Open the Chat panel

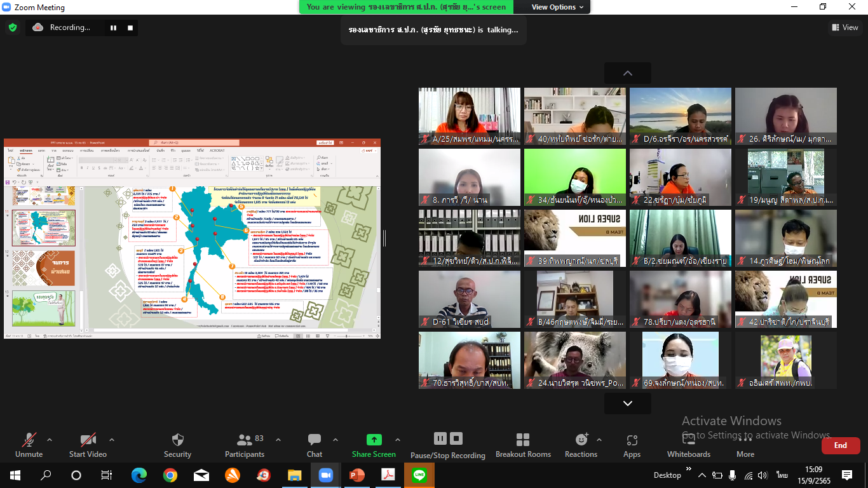point(315,445)
